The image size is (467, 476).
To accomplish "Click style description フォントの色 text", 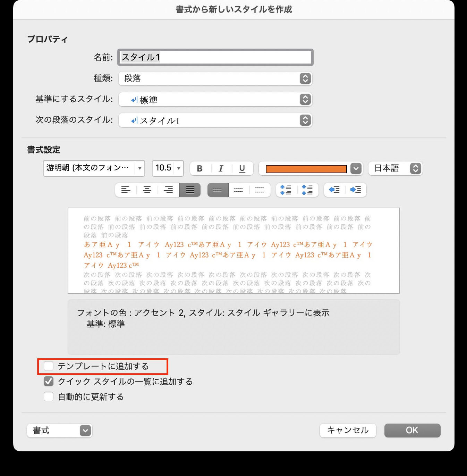I will pos(203,313).
